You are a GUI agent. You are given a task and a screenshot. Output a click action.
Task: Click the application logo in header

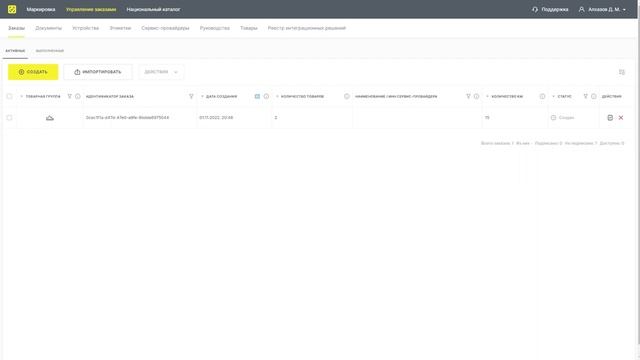12,9
